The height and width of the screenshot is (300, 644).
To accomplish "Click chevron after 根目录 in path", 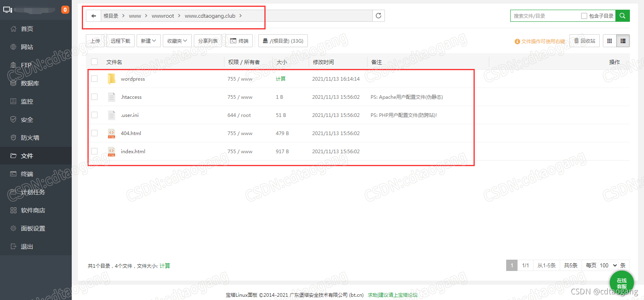I will tap(123, 16).
